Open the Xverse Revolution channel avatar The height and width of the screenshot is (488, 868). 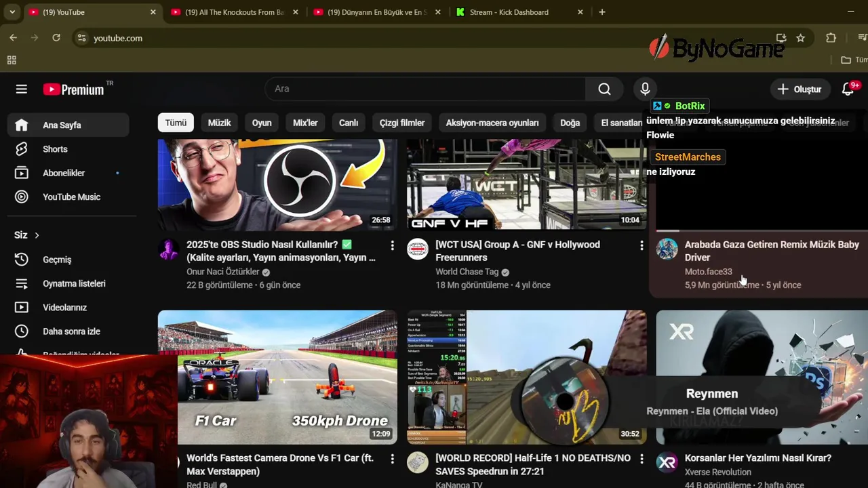667,463
